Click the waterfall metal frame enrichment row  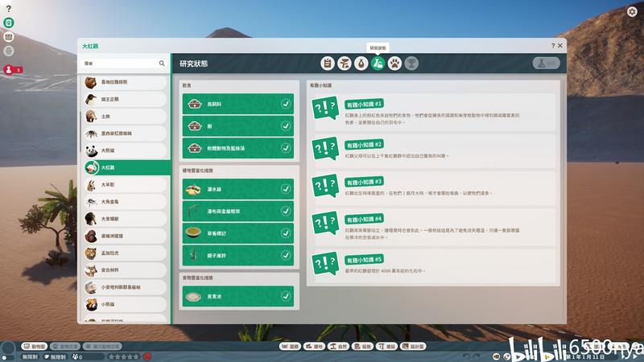coord(238,212)
